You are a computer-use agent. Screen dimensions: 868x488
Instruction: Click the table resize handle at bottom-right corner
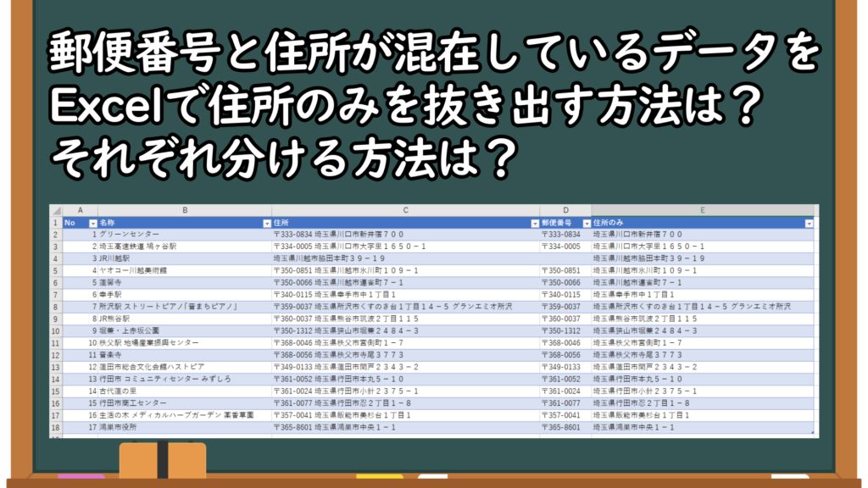click(811, 432)
